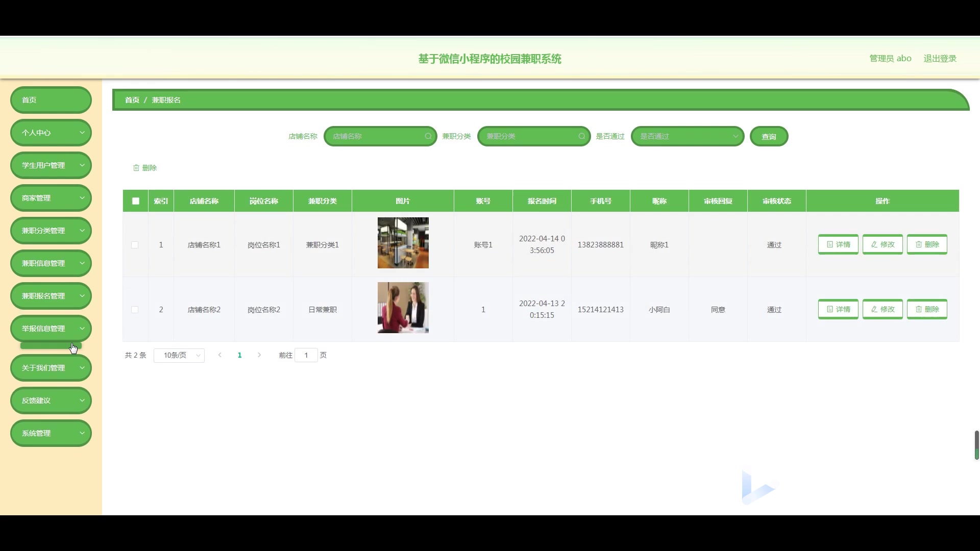Click 修改 edit button for row 2
This screenshot has width=980, height=551.
coord(883,309)
